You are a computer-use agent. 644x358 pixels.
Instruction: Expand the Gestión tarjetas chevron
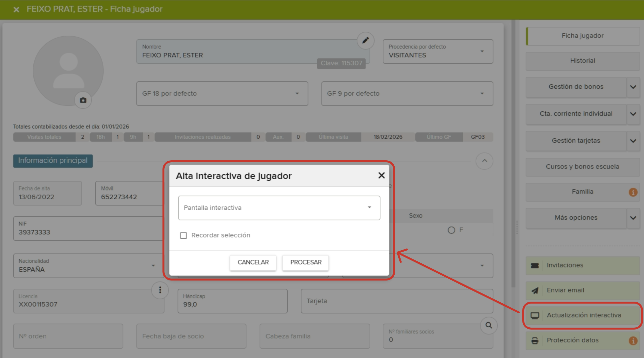coord(633,141)
